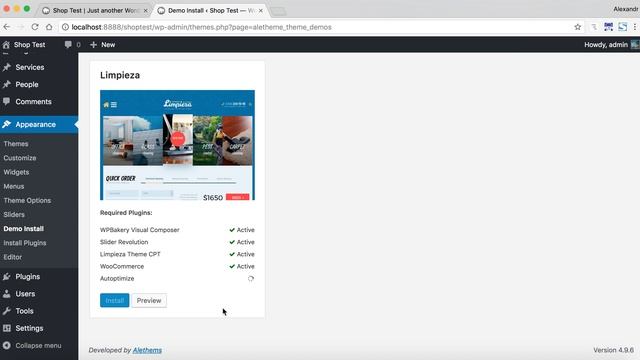The width and height of the screenshot is (640, 360).
Task: Switch to the Shop Test browser tab
Action: 95,11
